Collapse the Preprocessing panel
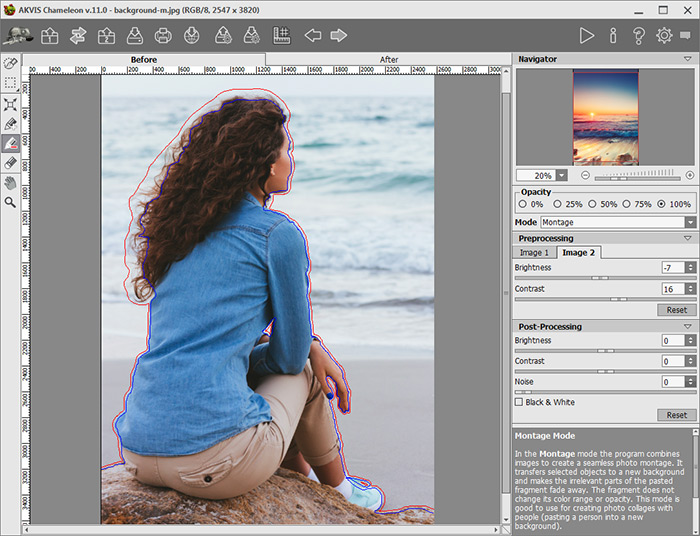700x536 pixels. [x=688, y=238]
